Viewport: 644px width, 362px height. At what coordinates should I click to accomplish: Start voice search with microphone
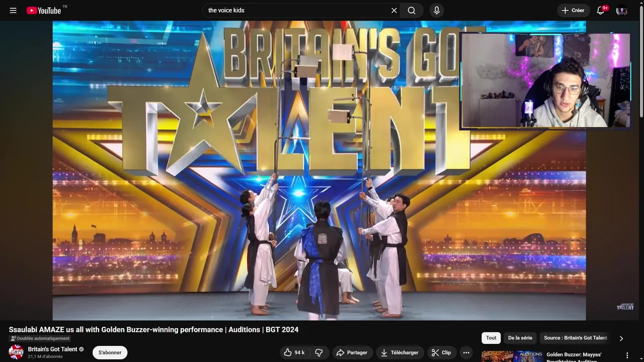click(x=436, y=10)
